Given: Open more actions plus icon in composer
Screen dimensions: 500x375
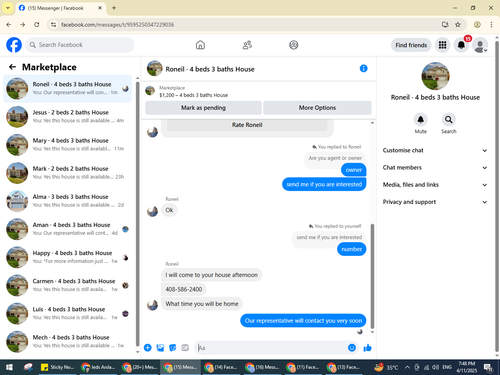Looking at the screenshot, I should click(148, 348).
